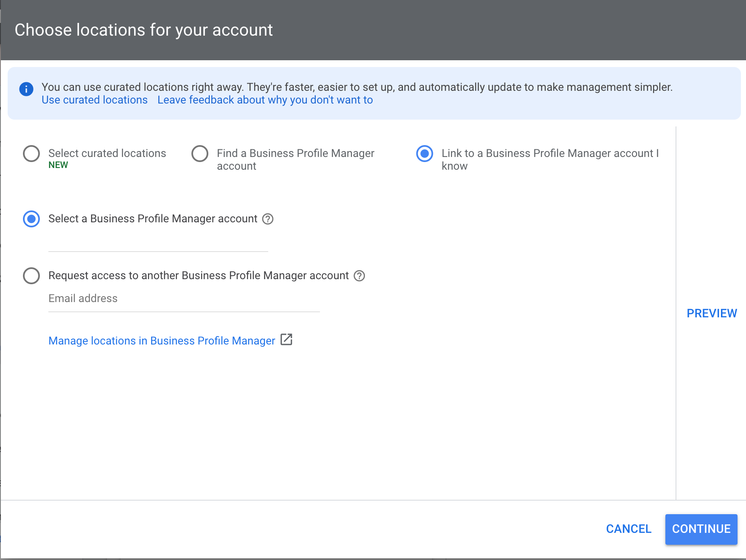Select a Business Profile Manager account radio
Viewport: 746px width, 560px height.
pos(31,219)
